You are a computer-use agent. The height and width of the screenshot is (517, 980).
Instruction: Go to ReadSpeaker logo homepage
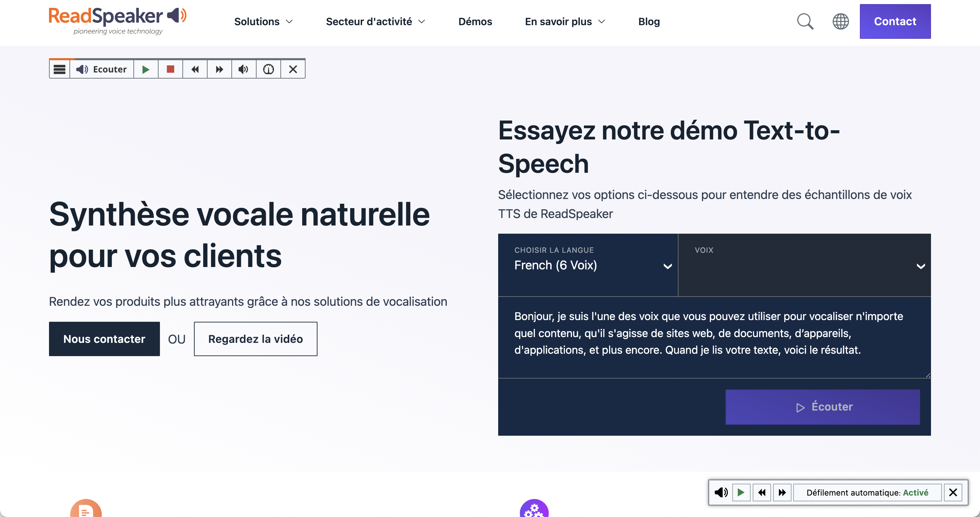point(117,21)
